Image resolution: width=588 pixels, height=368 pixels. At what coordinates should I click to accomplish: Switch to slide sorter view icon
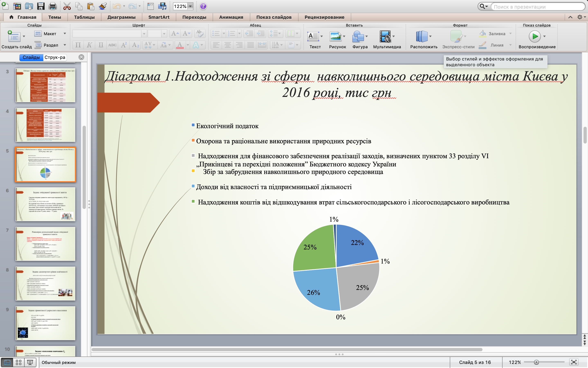pyautogui.click(x=18, y=362)
